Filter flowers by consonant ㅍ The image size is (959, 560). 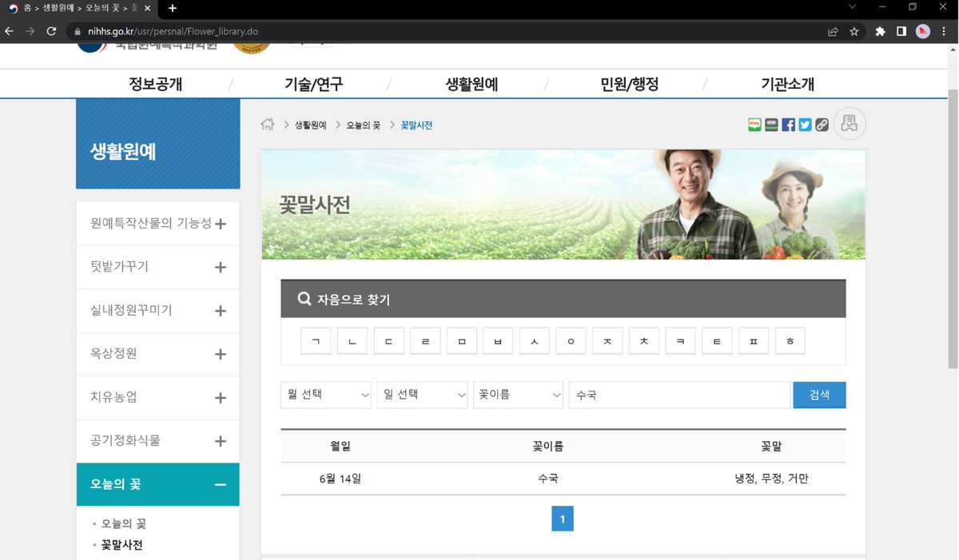pos(754,341)
